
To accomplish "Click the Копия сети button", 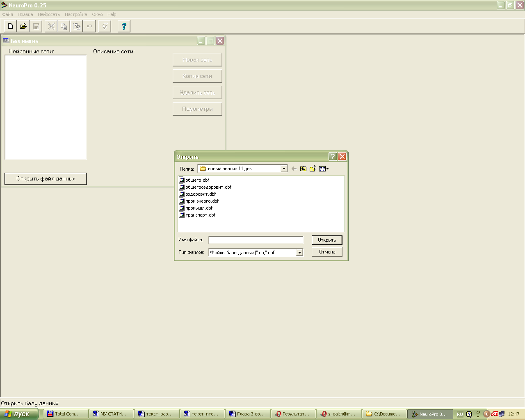I will (x=197, y=76).
